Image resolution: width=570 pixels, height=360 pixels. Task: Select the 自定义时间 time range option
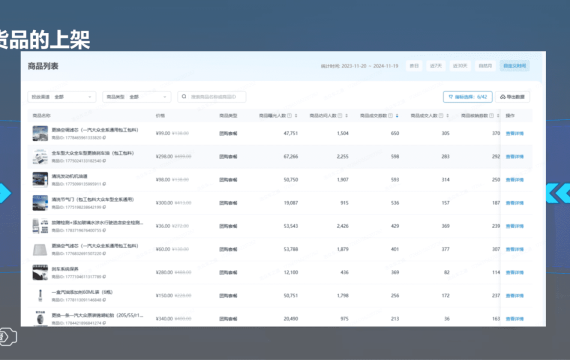click(x=514, y=66)
